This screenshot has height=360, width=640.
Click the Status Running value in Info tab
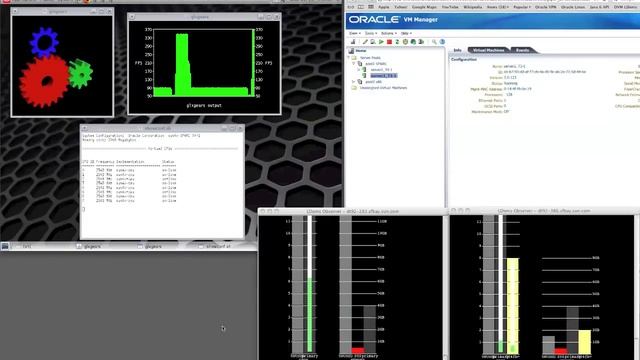click(511, 83)
